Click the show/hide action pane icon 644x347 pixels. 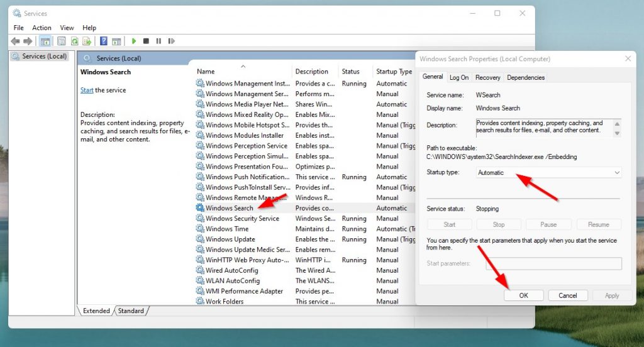point(116,41)
